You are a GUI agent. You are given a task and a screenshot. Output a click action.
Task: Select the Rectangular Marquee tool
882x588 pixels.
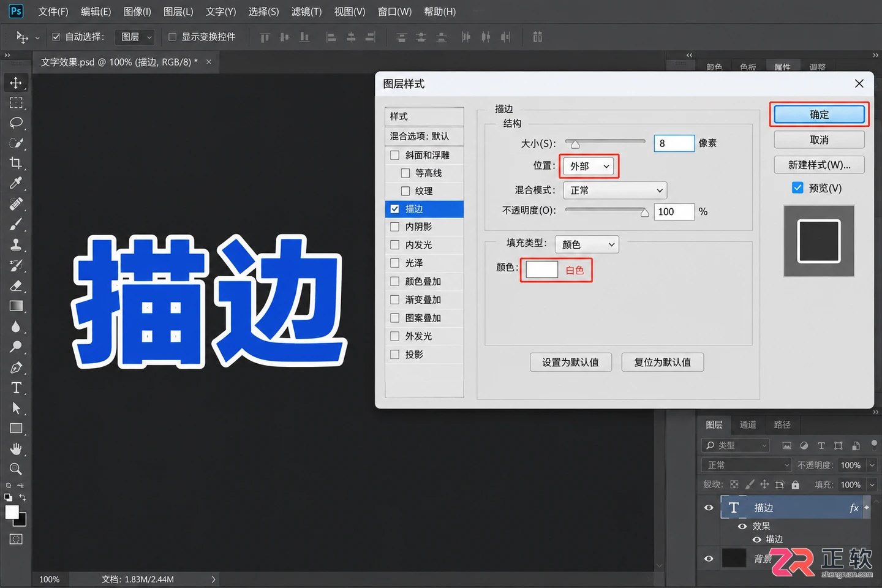tap(16, 103)
